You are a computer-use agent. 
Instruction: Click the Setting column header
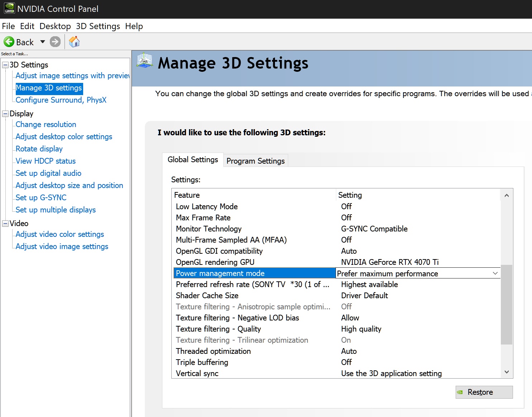418,195
